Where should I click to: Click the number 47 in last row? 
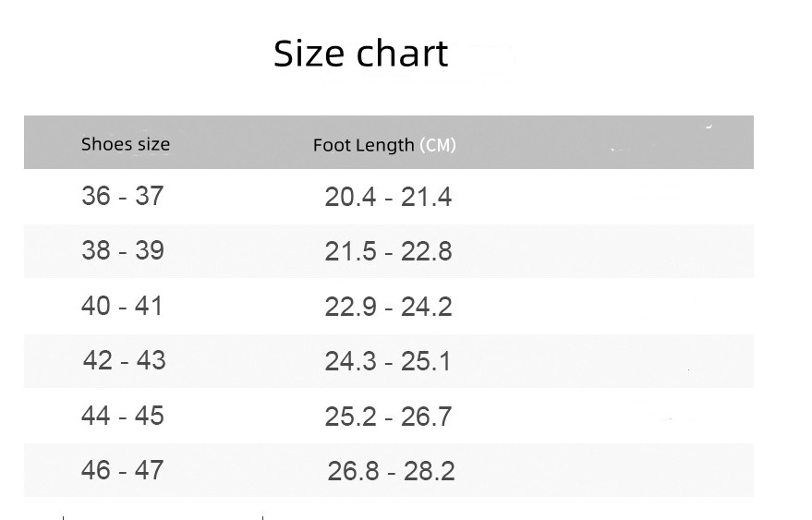149,470
